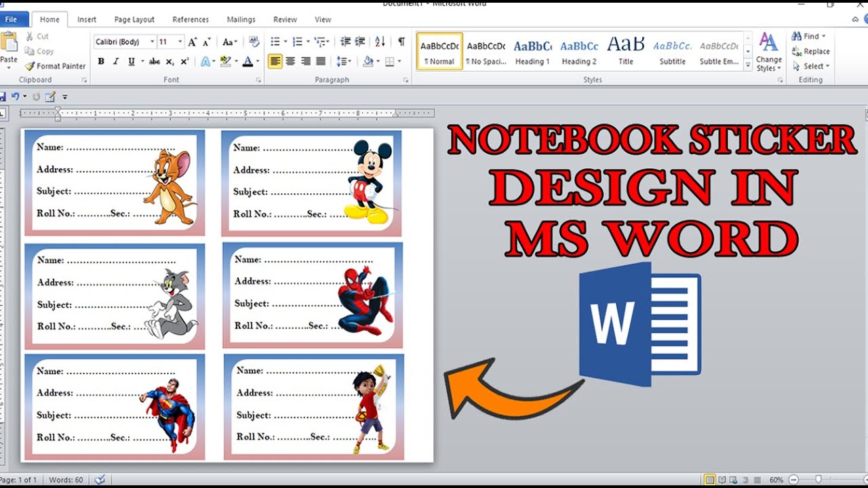Viewport: 868px width, 488px height.
Task: Open the Paragraph dialog launcher
Action: click(x=406, y=80)
